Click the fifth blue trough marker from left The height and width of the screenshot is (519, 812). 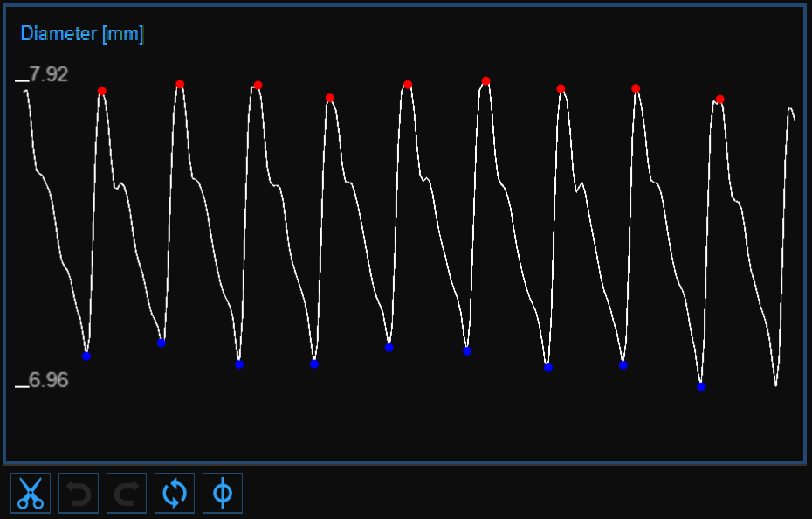[x=389, y=347]
